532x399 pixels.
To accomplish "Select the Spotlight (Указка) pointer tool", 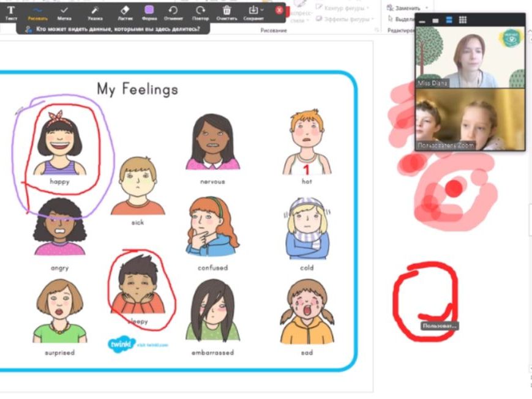I will click(x=95, y=13).
